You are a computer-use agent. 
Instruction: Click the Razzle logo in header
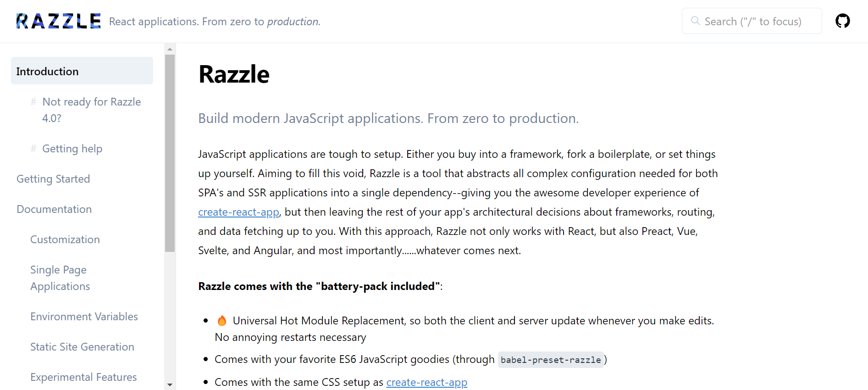click(59, 21)
